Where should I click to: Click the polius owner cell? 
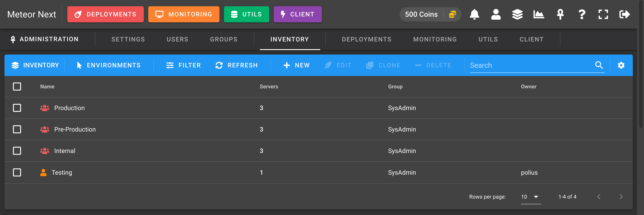pyautogui.click(x=529, y=173)
